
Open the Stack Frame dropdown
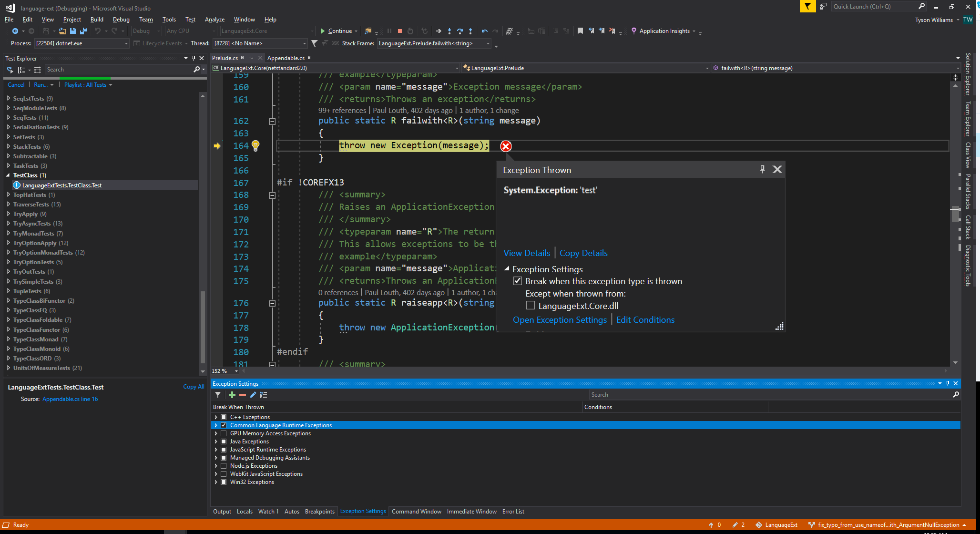click(x=488, y=43)
